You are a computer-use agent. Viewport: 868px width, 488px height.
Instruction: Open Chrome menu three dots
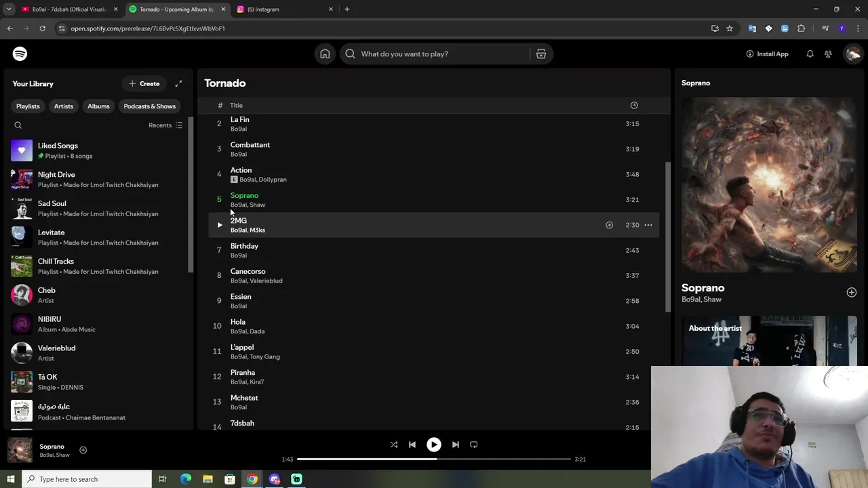click(x=859, y=28)
